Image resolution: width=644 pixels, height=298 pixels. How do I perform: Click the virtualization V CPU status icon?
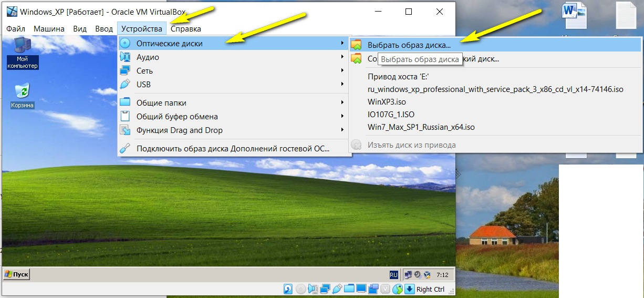click(x=386, y=289)
